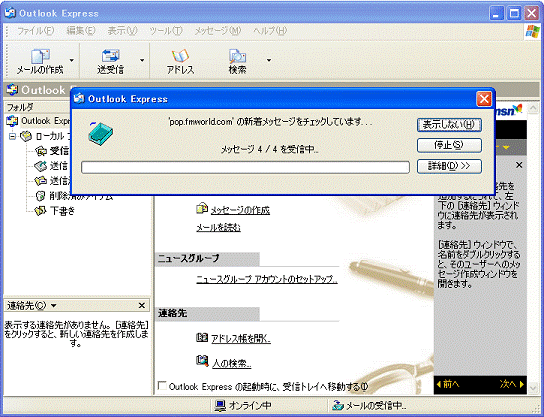
Task: Click the Windows flag logo in menu bar
Action: pyautogui.click(x=532, y=31)
